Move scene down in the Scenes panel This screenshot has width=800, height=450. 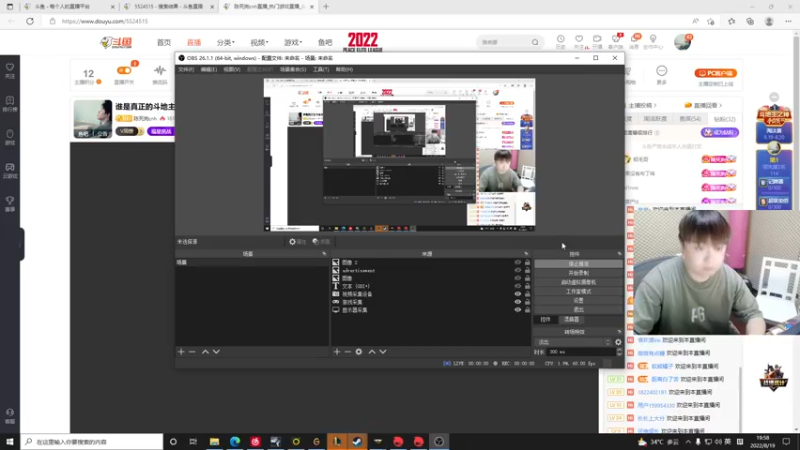click(216, 352)
